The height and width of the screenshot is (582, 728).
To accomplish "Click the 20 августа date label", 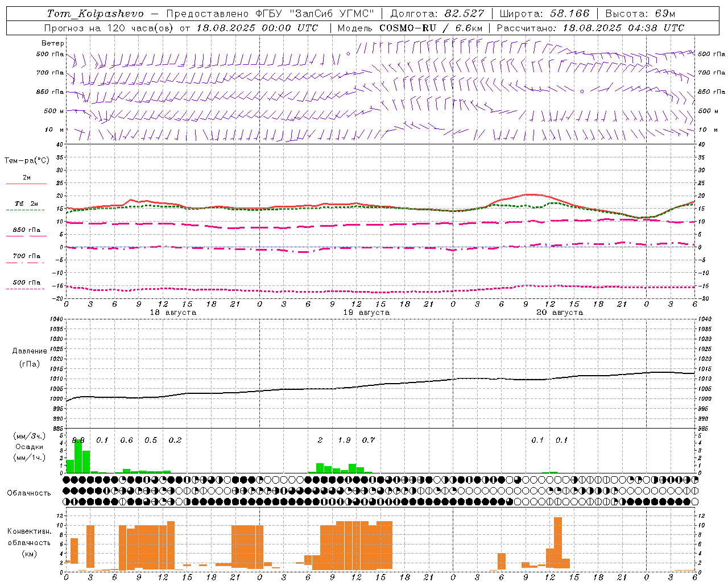I will [x=560, y=313].
